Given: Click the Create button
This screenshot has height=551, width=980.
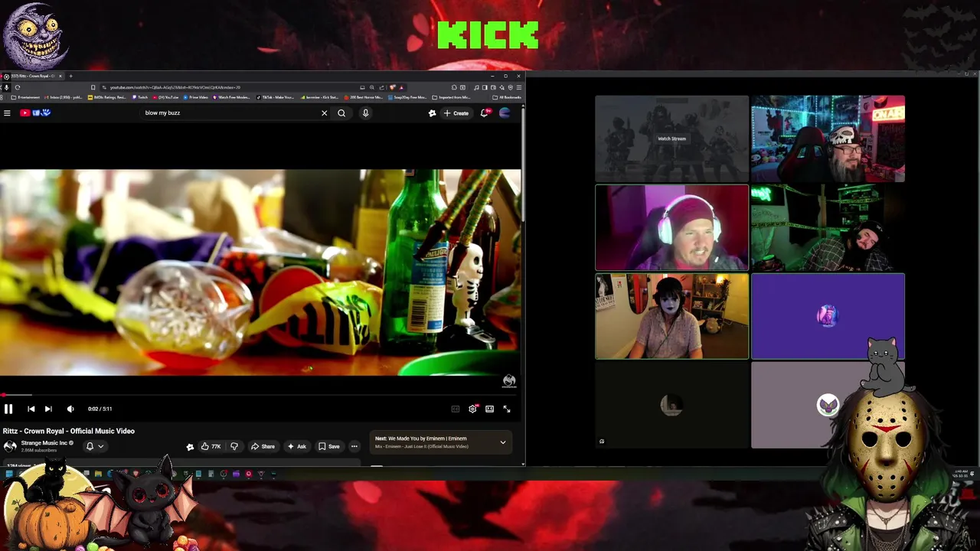Looking at the screenshot, I should click(x=456, y=113).
